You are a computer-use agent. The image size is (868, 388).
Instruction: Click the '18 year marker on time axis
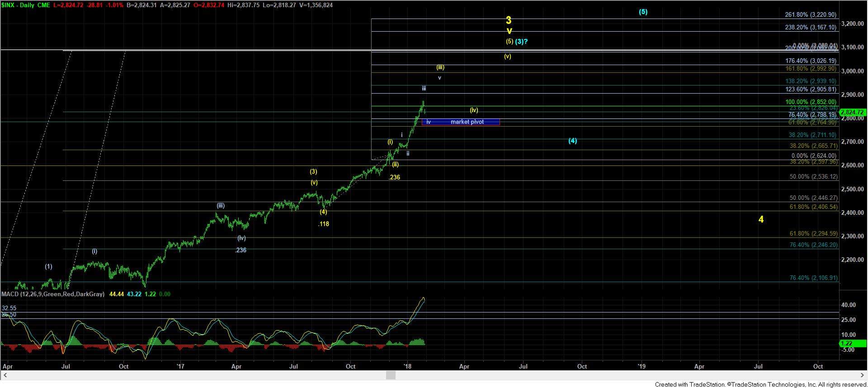click(407, 366)
